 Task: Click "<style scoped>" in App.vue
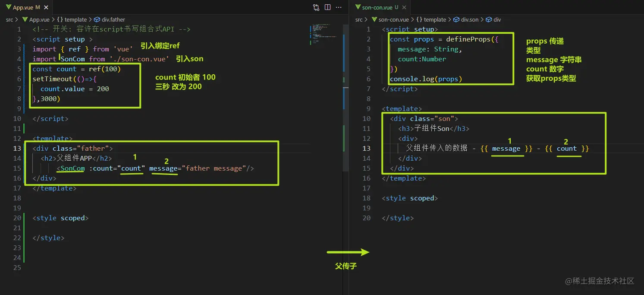point(60,218)
